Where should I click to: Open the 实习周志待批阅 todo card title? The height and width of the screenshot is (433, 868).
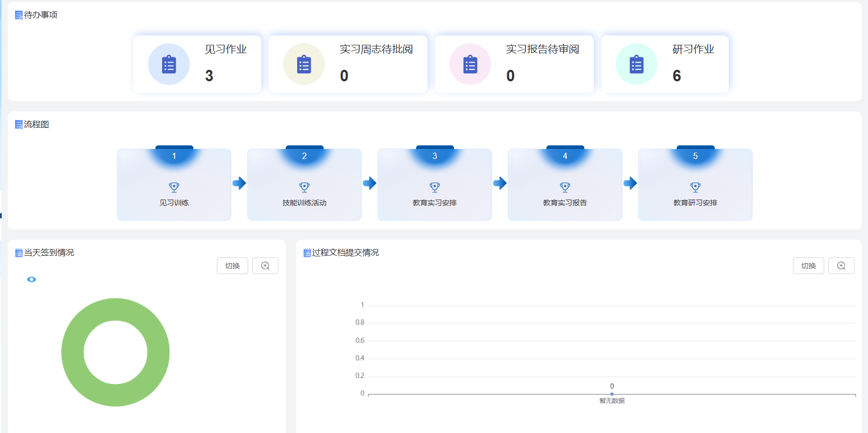coord(376,49)
